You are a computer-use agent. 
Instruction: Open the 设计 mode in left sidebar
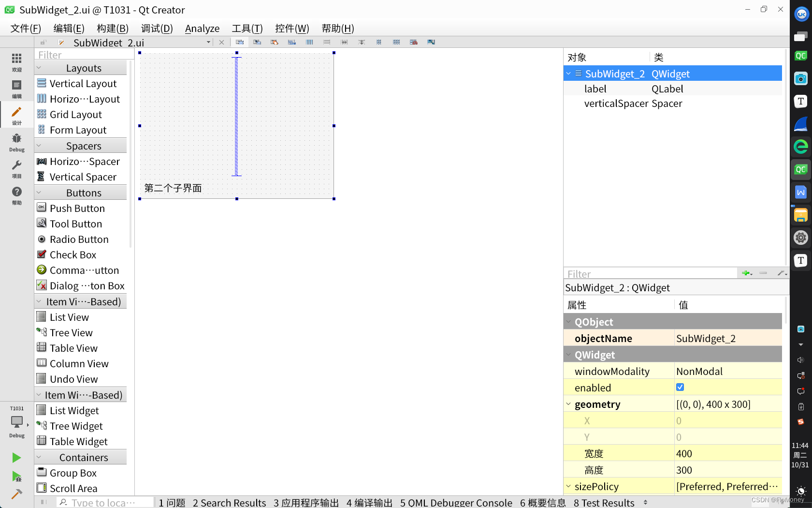tap(16, 115)
